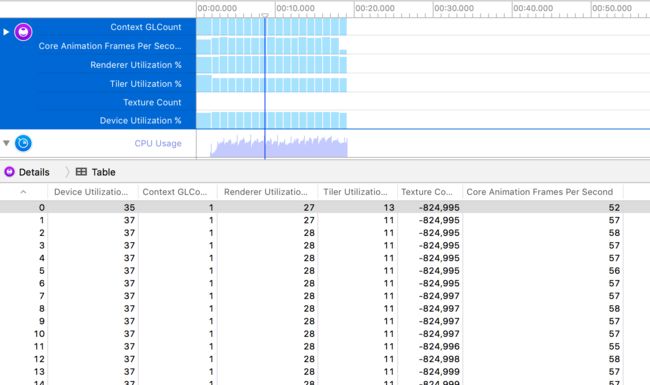Open the Table breadcrumb menu
Viewport: 650px width, 385px height.
pos(103,172)
